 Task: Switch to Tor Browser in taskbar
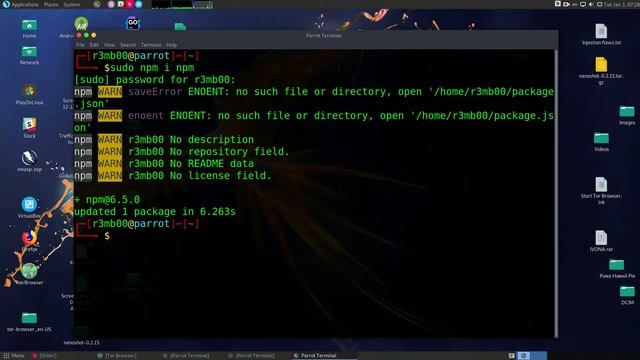coord(117,356)
